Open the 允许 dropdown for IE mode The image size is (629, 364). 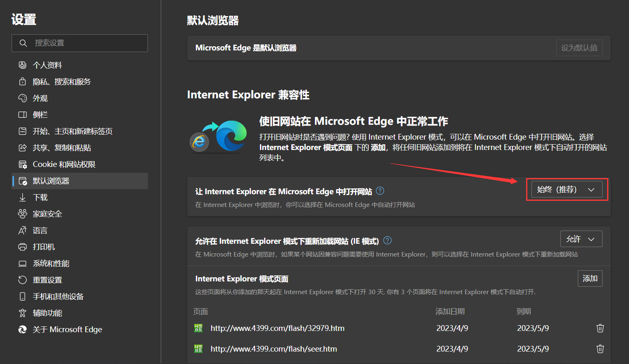581,239
